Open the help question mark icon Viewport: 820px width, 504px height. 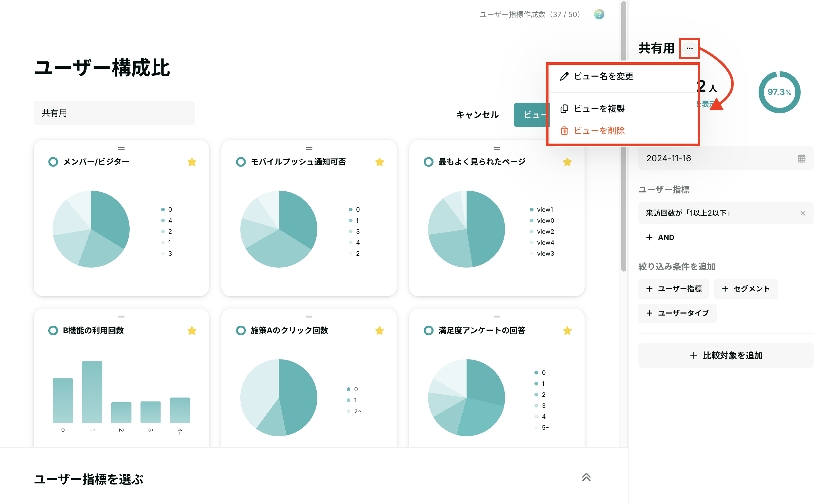pyautogui.click(x=599, y=14)
